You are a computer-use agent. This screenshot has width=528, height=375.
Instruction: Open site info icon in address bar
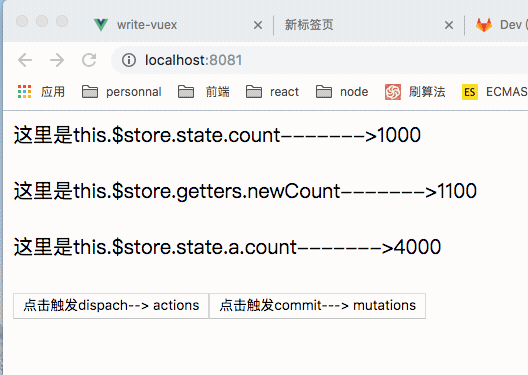129,60
